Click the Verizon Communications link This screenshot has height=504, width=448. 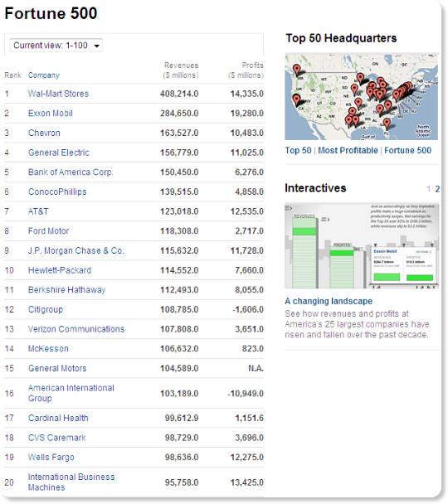[75, 329]
